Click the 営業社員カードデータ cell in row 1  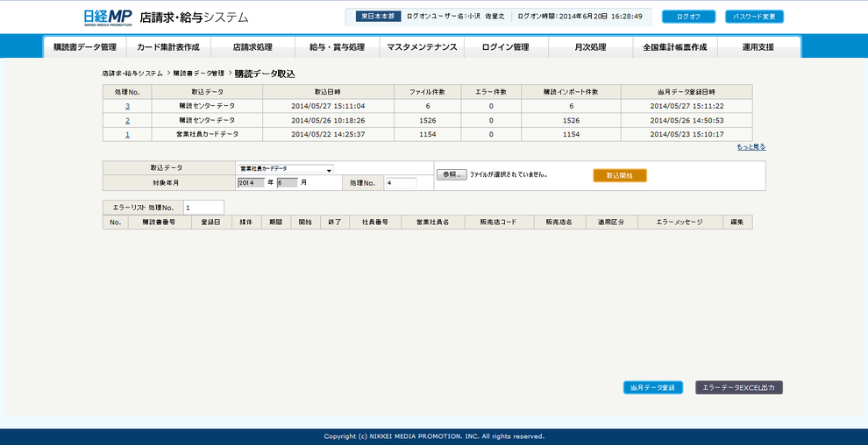[x=207, y=134]
